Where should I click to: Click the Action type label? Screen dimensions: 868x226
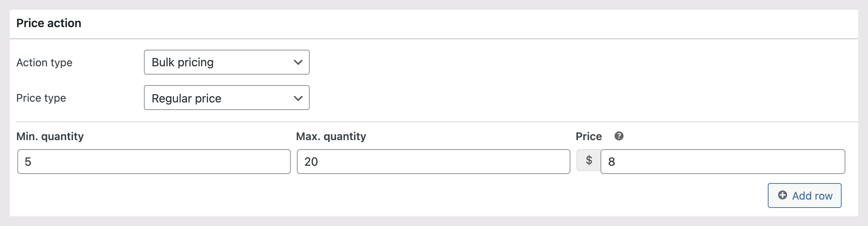point(44,63)
